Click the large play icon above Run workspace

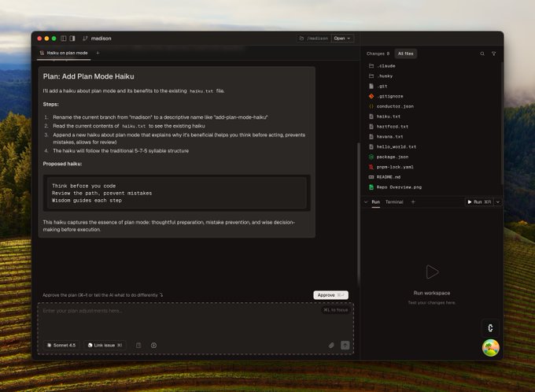432,272
